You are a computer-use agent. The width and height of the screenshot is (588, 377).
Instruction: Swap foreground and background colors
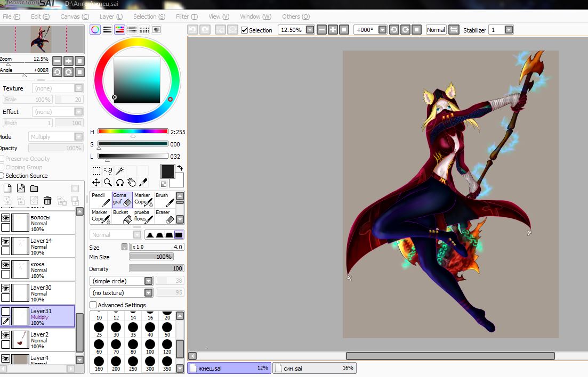pyautogui.click(x=180, y=168)
